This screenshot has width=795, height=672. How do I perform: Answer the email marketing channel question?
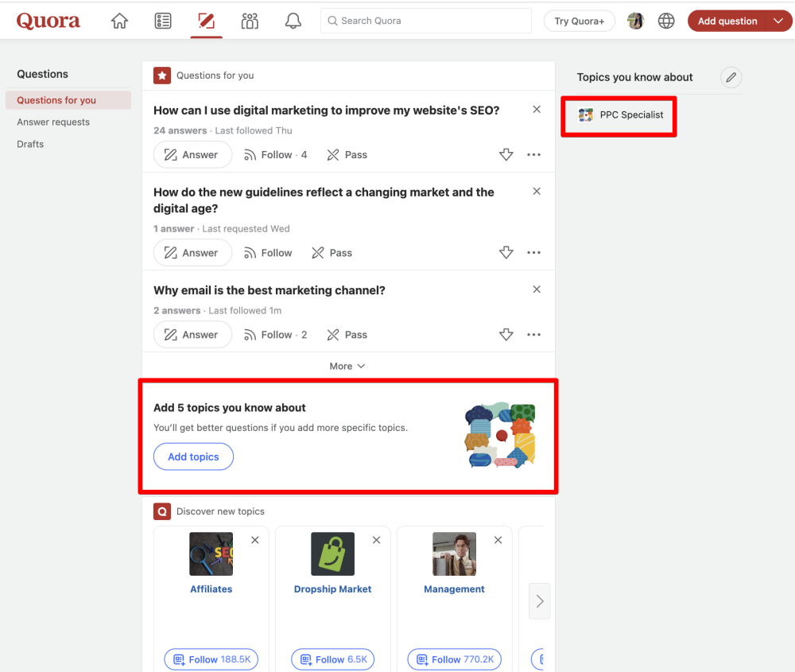pyautogui.click(x=192, y=335)
